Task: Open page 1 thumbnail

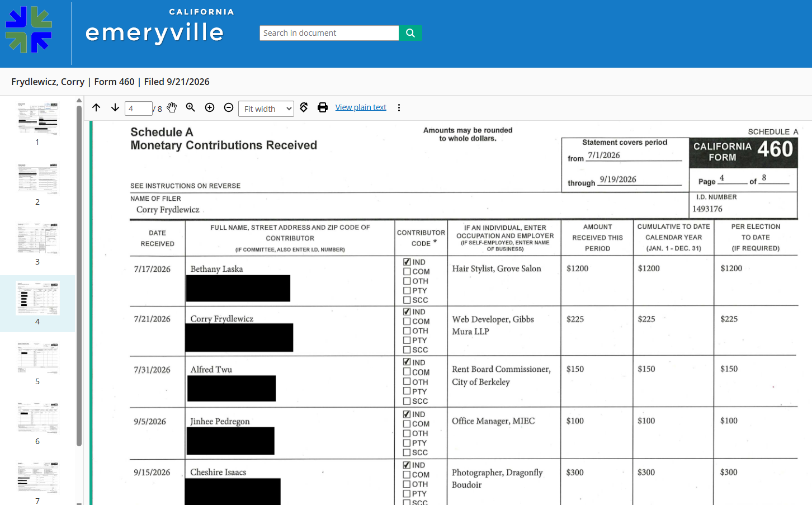Action: pos(37,119)
